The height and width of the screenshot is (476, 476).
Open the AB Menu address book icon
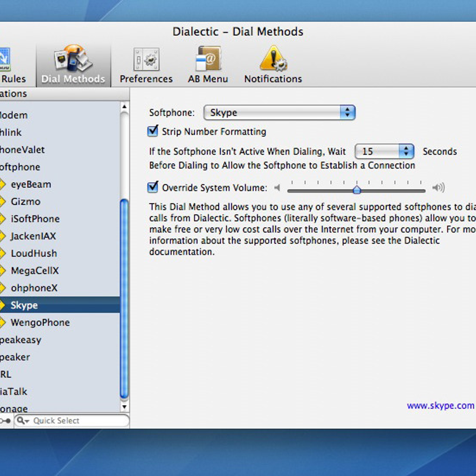click(x=208, y=59)
